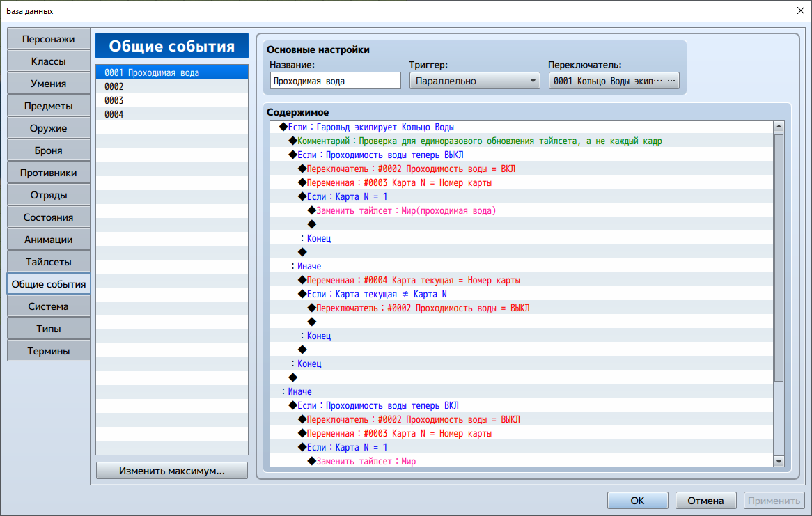Switch to the Противники tab
The image size is (812, 516).
48,173
